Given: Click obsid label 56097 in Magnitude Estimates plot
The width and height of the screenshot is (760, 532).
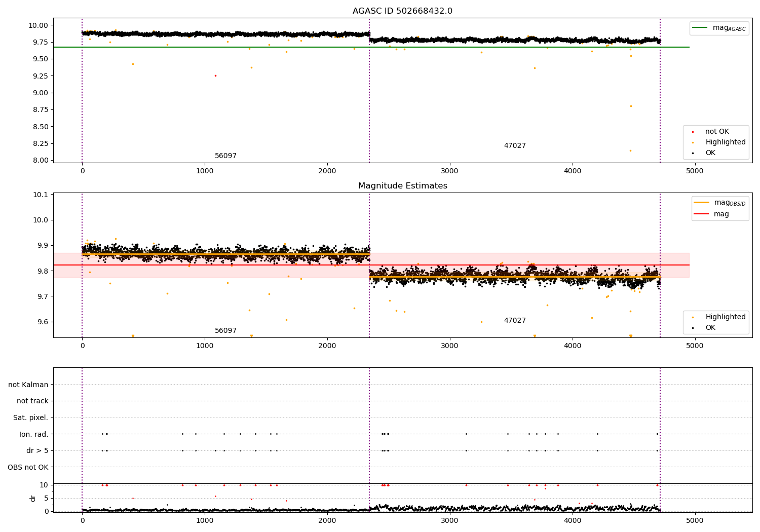Looking at the screenshot, I should [x=225, y=331].
